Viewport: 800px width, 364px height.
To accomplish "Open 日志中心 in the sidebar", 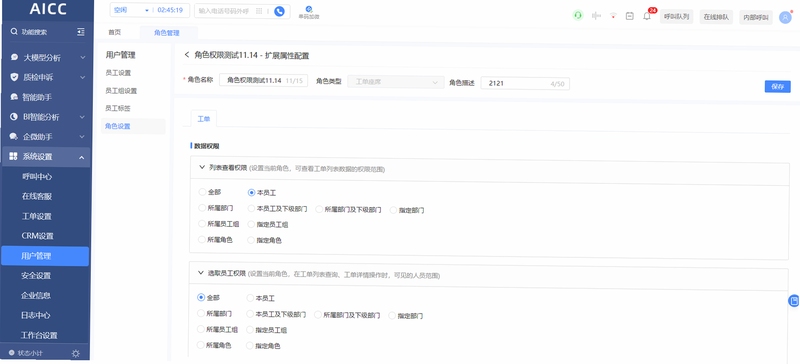I will point(36,316).
